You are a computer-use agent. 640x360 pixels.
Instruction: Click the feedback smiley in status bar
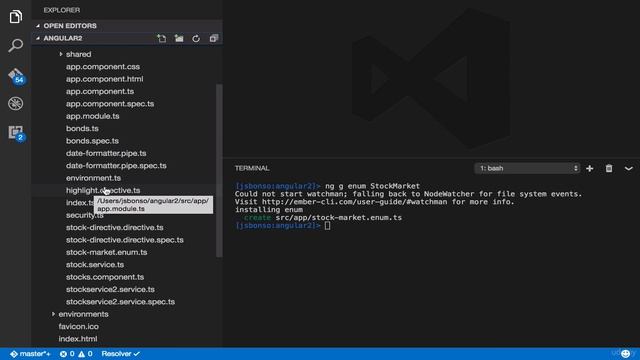(625, 354)
